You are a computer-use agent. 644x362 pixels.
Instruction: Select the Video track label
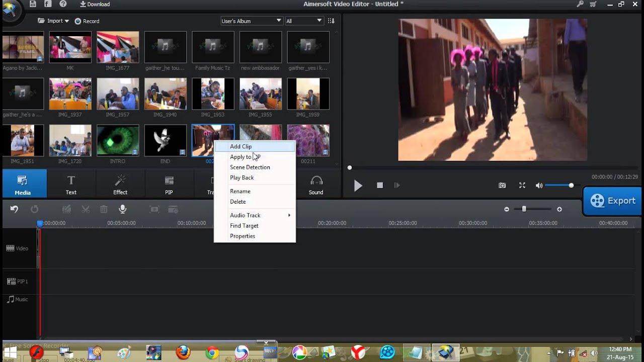tap(17, 248)
